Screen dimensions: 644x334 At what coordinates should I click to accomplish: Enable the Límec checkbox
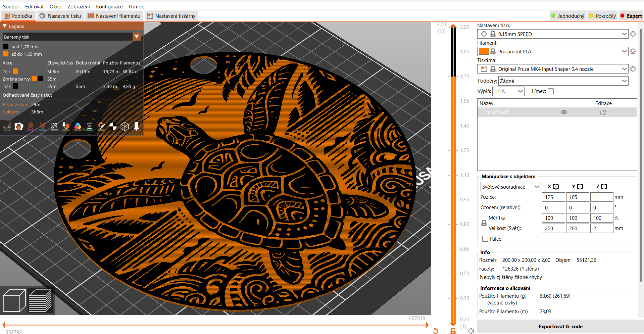click(551, 91)
